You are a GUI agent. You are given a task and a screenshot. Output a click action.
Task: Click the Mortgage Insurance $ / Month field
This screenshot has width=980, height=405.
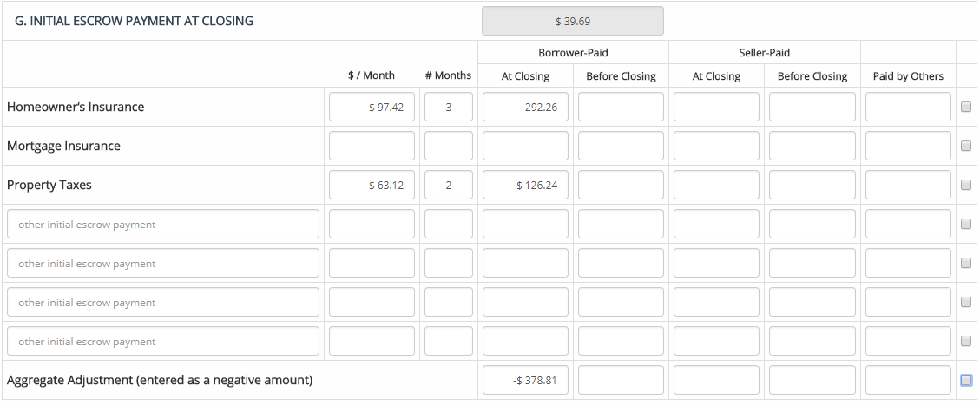pos(372,147)
